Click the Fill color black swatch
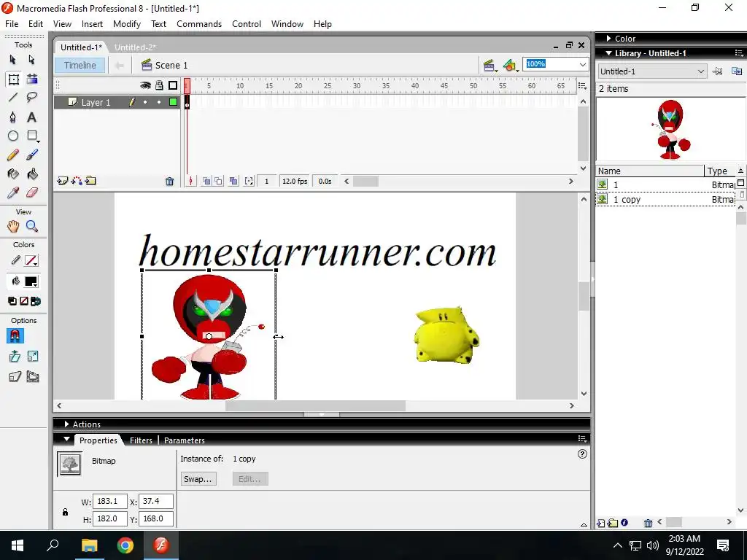Image resolution: width=747 pixels, height=560 pixels. pyautogui.click(x=31, y=281)
